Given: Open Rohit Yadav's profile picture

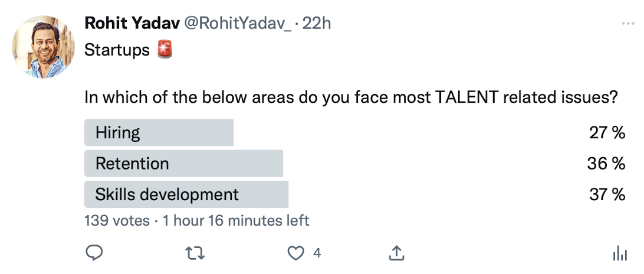Looking at the screenshot, I should [x=43, y=47].
